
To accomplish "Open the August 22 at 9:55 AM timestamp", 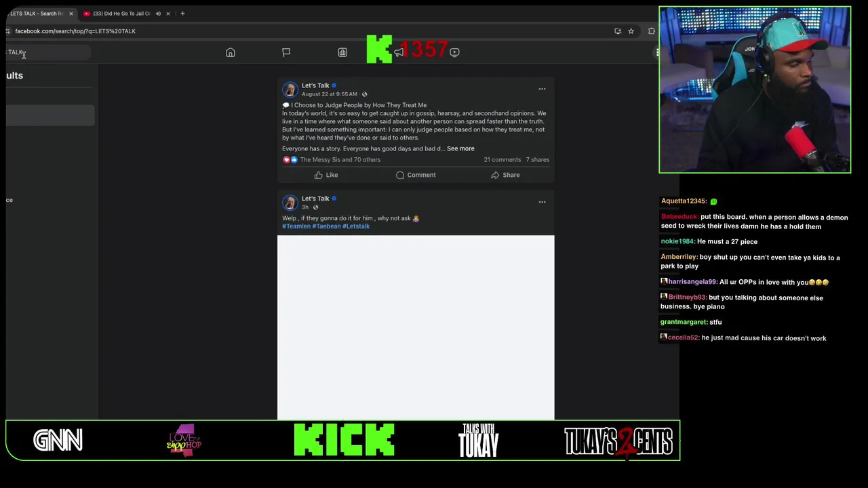I will coord(330,94).
